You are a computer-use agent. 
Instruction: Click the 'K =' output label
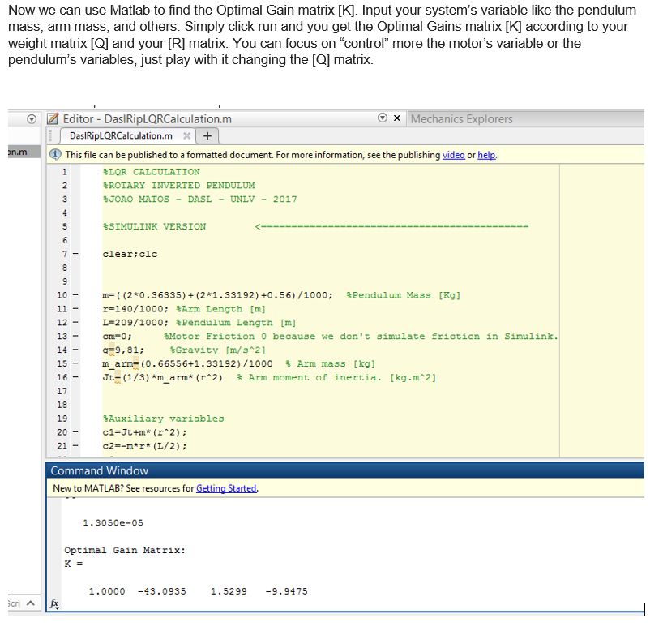[74, 564]
